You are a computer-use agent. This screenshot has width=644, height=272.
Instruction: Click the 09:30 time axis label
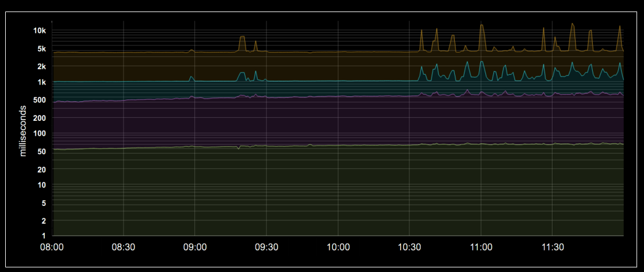pyautogui.click(x=267, y=247)
